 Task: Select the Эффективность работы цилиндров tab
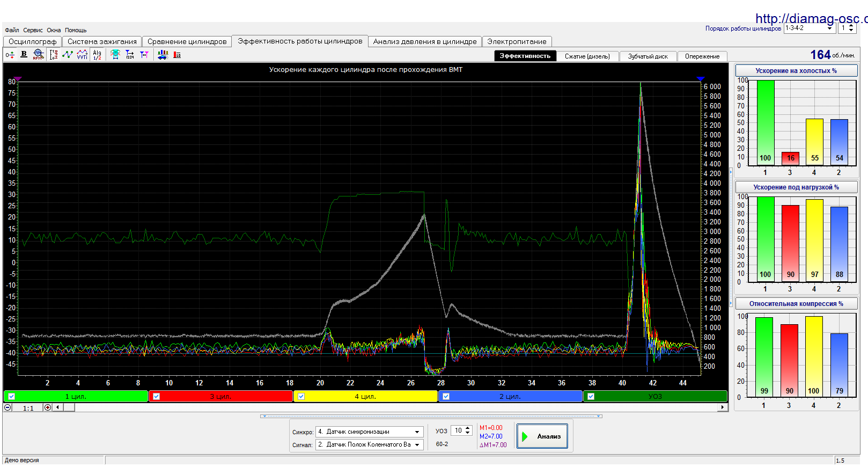pos(300,41)
